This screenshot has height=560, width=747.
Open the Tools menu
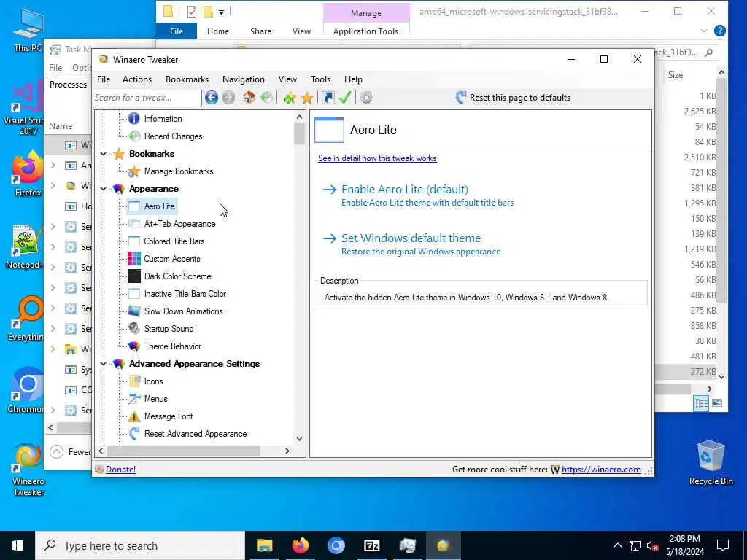point(321,79)
